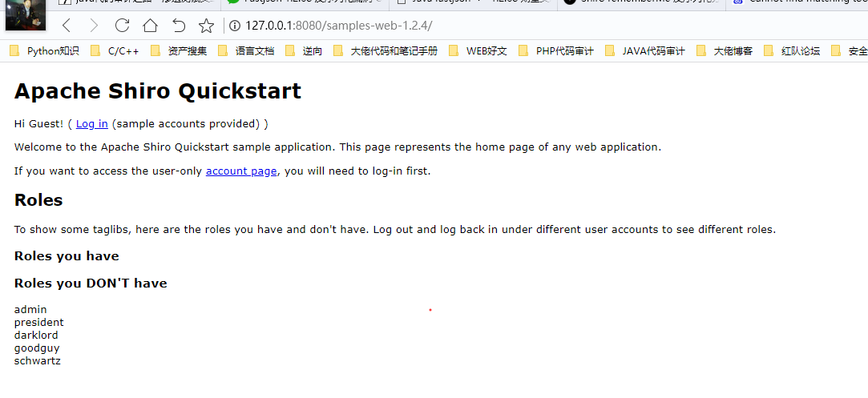Click the 'Apache Shiro Quickstart' heading

(158, 91)
